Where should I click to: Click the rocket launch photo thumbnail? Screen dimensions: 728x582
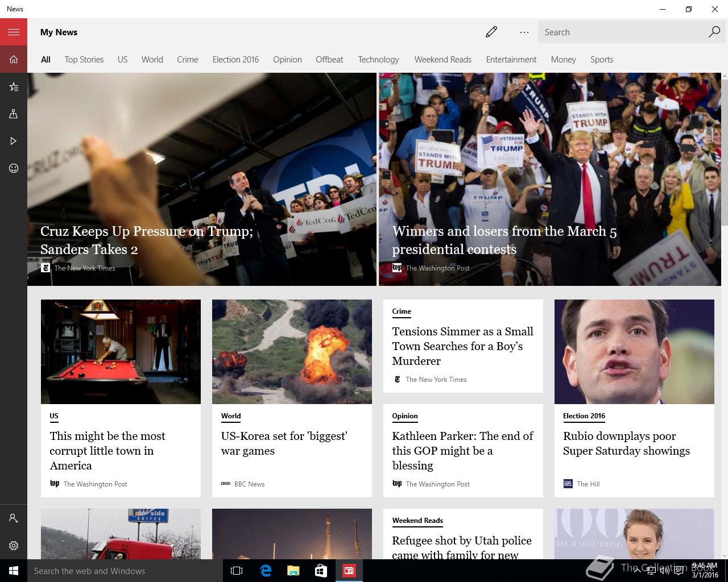tap(292, 534)
